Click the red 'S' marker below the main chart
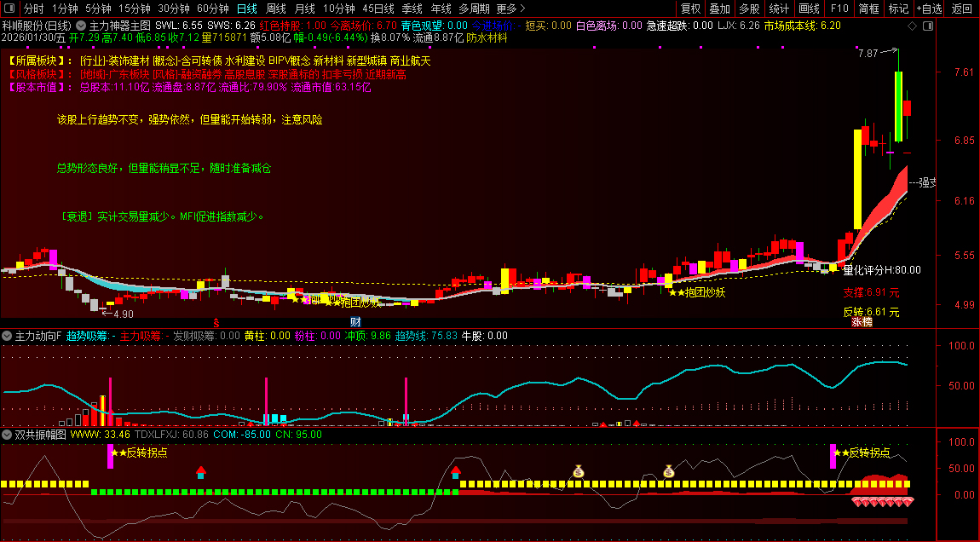The width and height of the screenshot is (980, 542). (216, 323)
